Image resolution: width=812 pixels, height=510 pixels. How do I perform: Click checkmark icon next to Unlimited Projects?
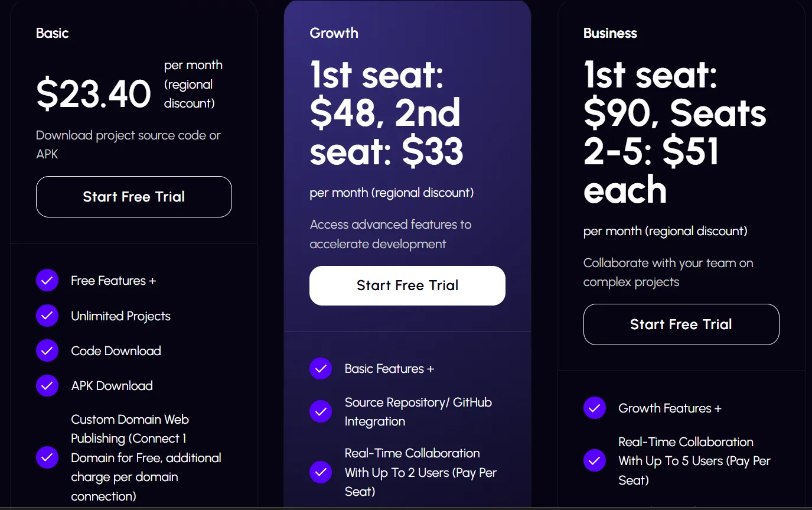point(47,316)
